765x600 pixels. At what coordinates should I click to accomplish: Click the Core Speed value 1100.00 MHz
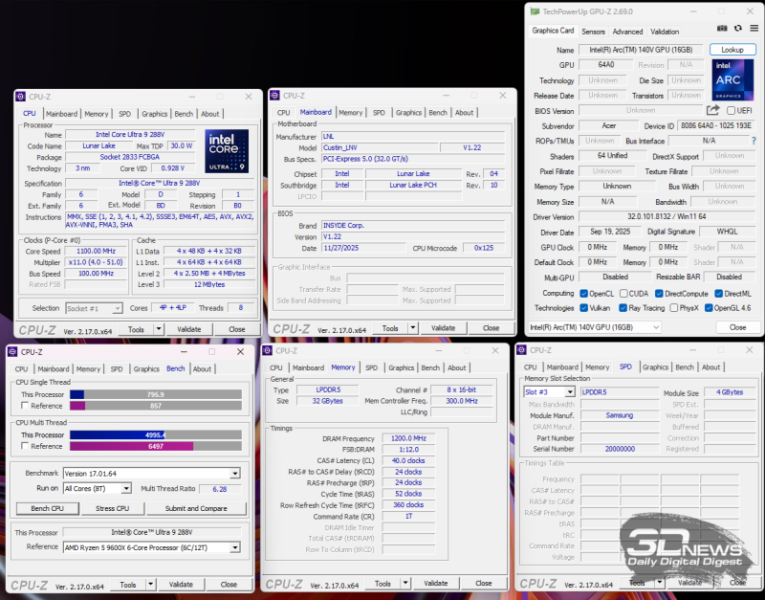pos(96,251)
